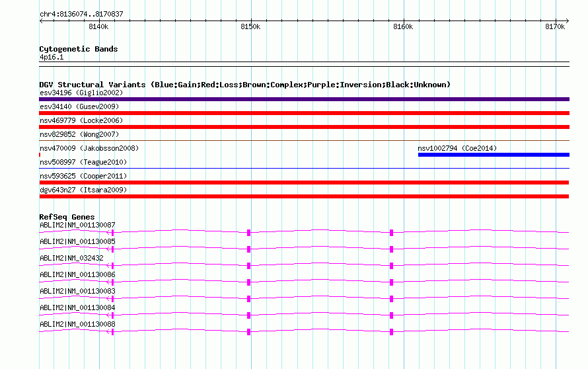Click the 8140k ruler label
Image resolution: width=588 pixels, height=369 pixels.
tap(98, 26)
